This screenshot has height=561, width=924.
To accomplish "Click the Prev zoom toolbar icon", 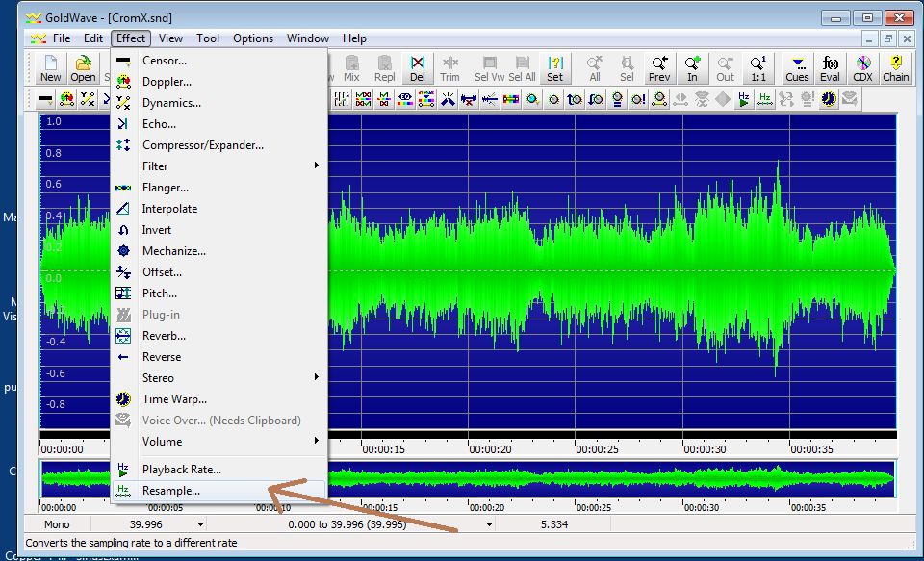I will (x=659, y=68).
